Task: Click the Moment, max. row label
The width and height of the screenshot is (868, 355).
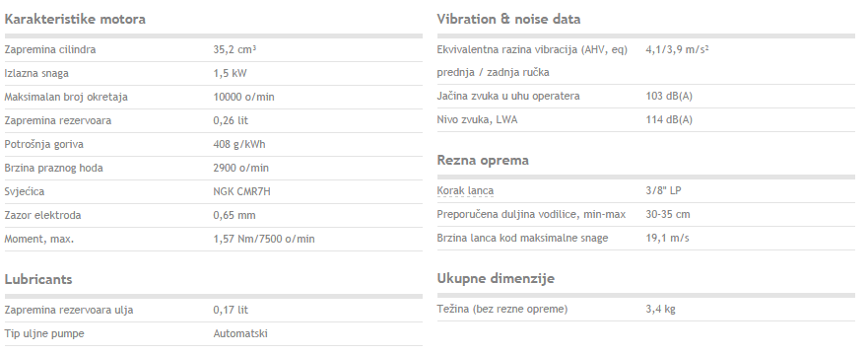Action: click(38, 240)
